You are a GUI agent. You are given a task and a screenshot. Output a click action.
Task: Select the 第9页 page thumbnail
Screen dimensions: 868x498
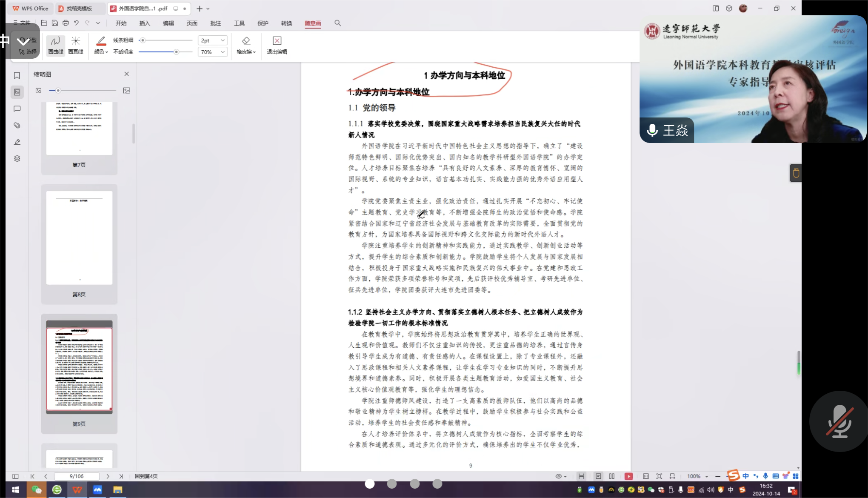pyautogui.click(x=79, y=374)
